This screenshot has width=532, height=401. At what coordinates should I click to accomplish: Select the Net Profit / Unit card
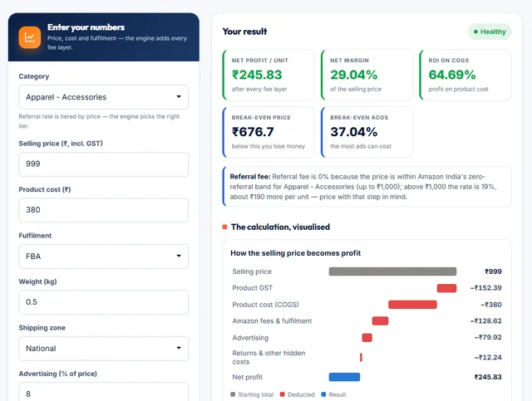coord(268,75)
